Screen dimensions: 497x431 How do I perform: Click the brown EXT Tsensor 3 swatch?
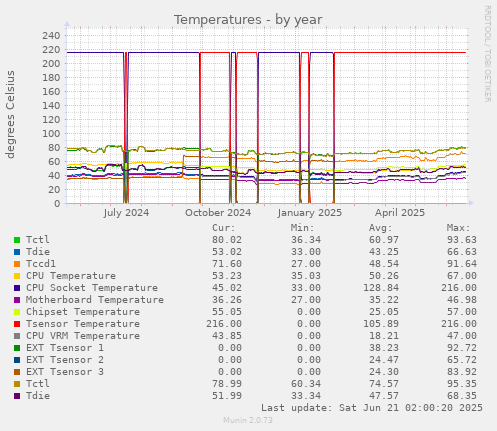click(x=17, y=372)
